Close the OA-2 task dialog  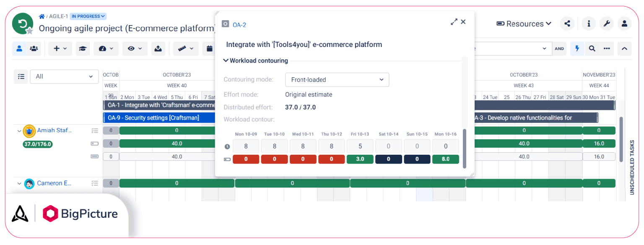[463, 22]
